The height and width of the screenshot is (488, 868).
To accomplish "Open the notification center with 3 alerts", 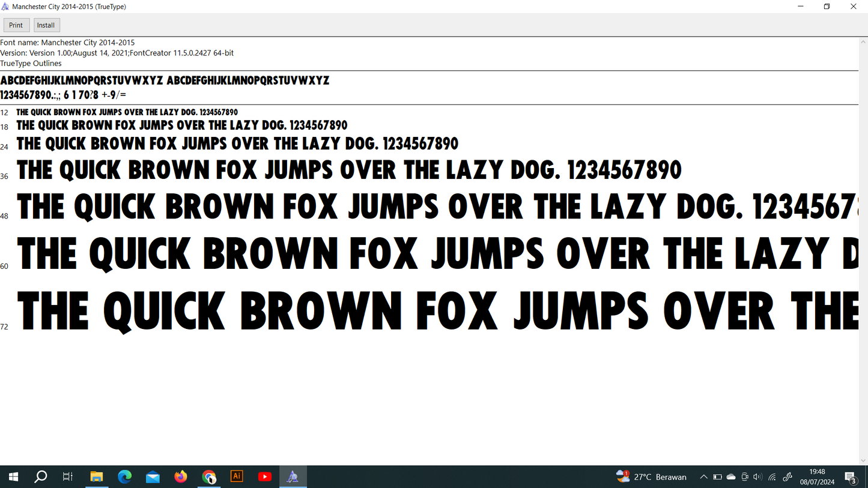I will 851,477.
